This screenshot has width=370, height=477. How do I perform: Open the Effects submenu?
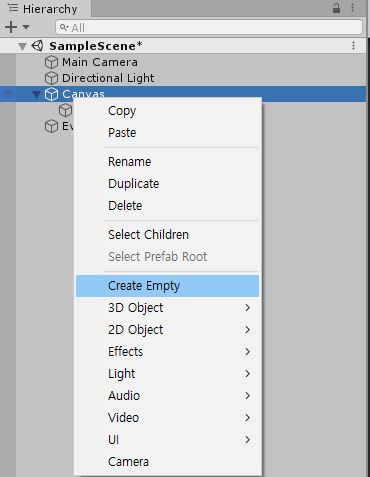click(x=168, y=352)
